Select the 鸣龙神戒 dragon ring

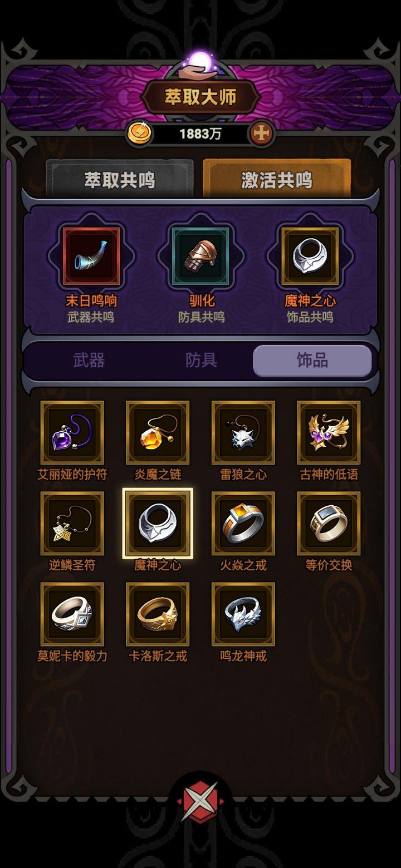243,614
